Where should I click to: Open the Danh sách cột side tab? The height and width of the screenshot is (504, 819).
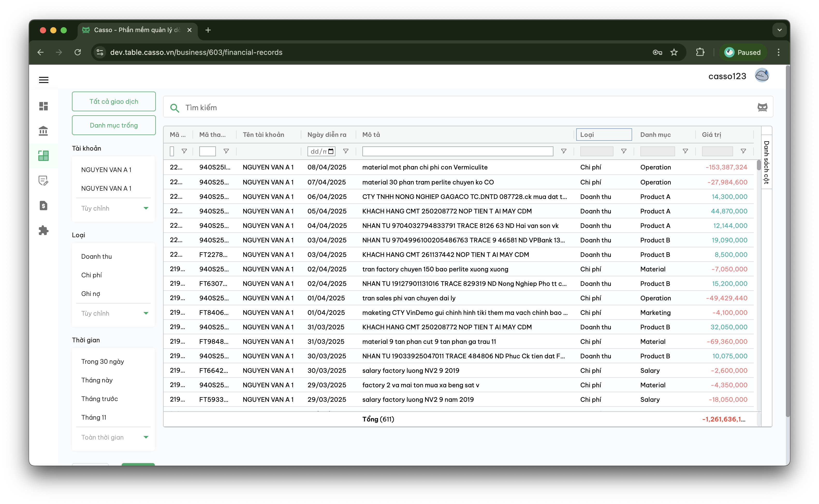(767, 162)
